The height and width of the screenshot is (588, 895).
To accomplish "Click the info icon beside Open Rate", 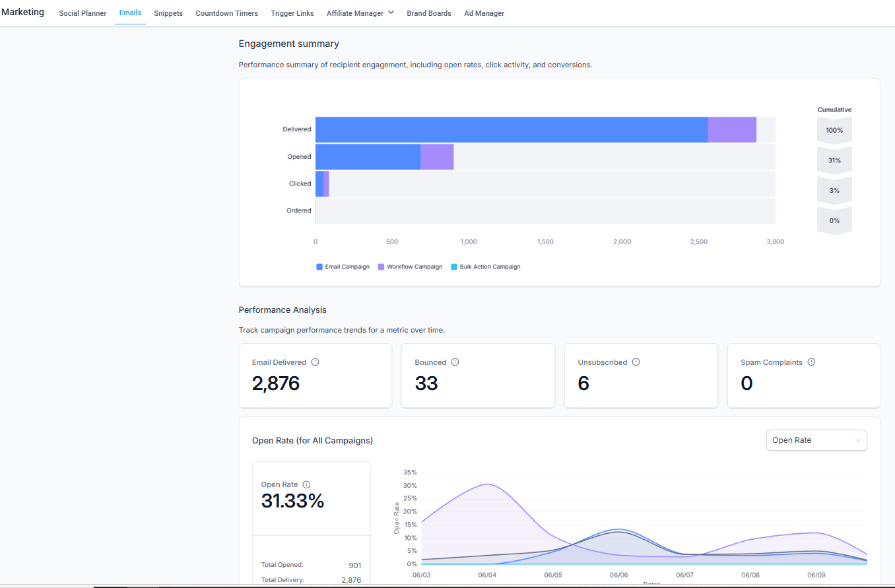I will click(x=306, y=484).
